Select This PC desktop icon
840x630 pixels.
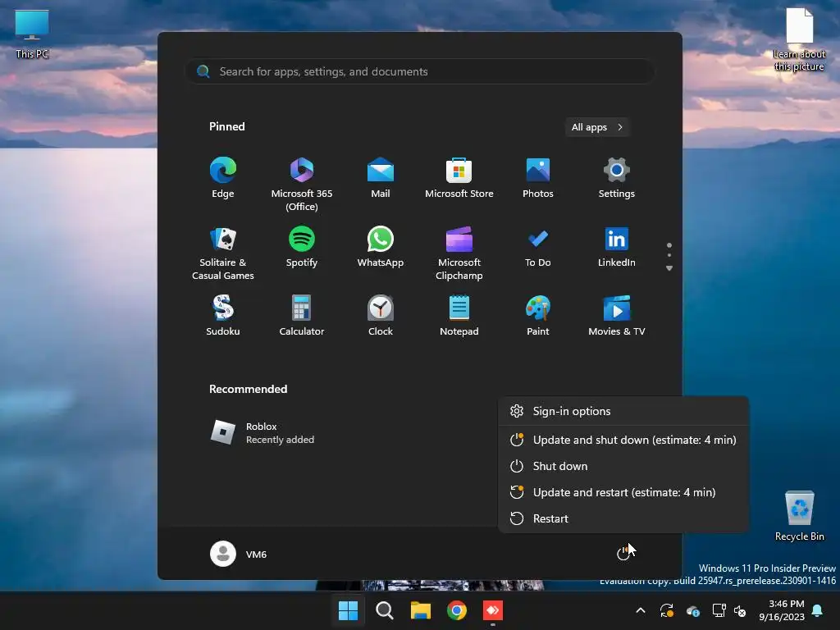pos(32,34)
